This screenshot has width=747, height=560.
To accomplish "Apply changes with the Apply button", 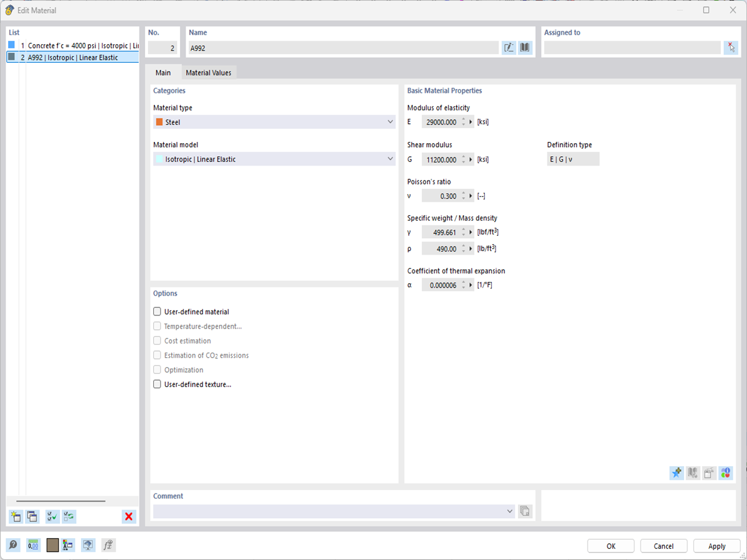I will [x=716, y=546].
